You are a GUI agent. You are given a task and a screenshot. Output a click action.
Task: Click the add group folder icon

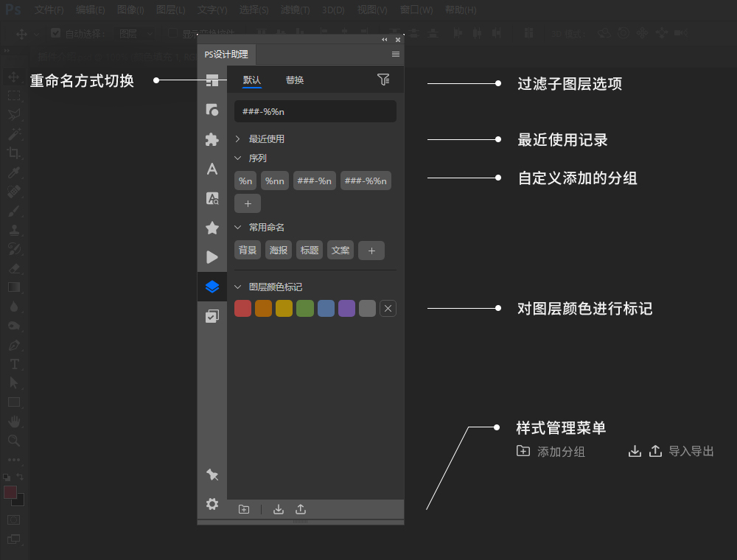[244, 509]
